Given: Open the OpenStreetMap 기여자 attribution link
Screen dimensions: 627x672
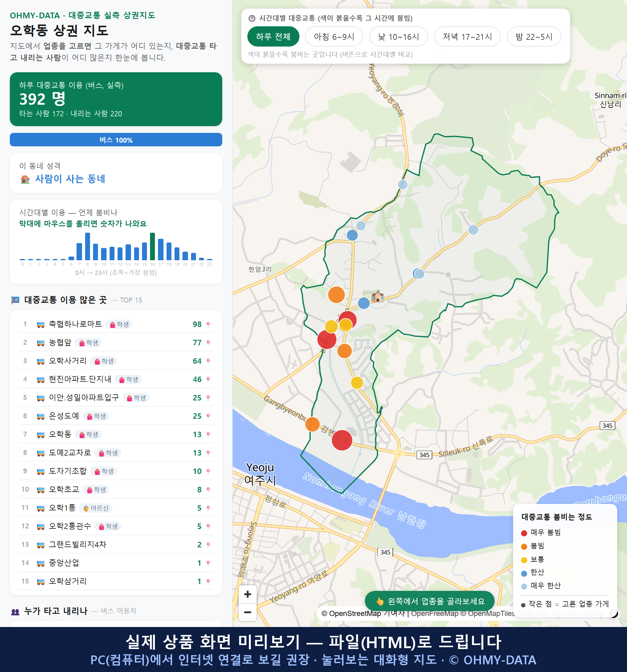Looking at the screenshot, I should click(x=363, y=614).
